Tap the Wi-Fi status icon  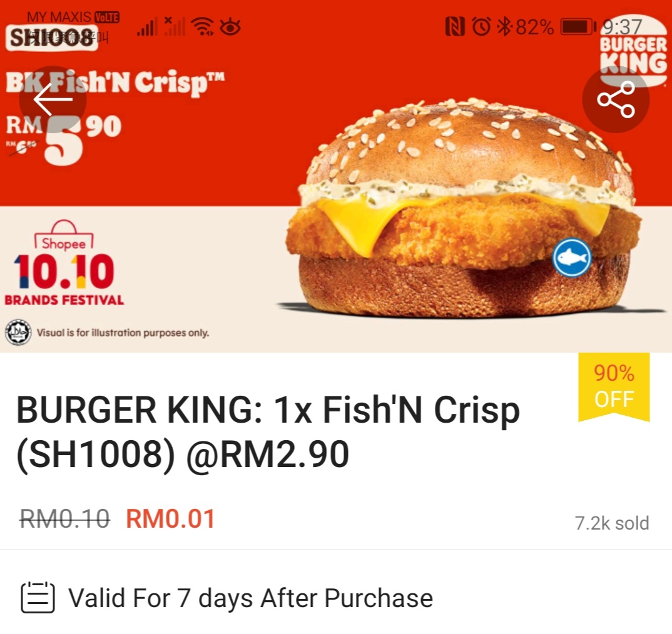[x=203, y=26]
